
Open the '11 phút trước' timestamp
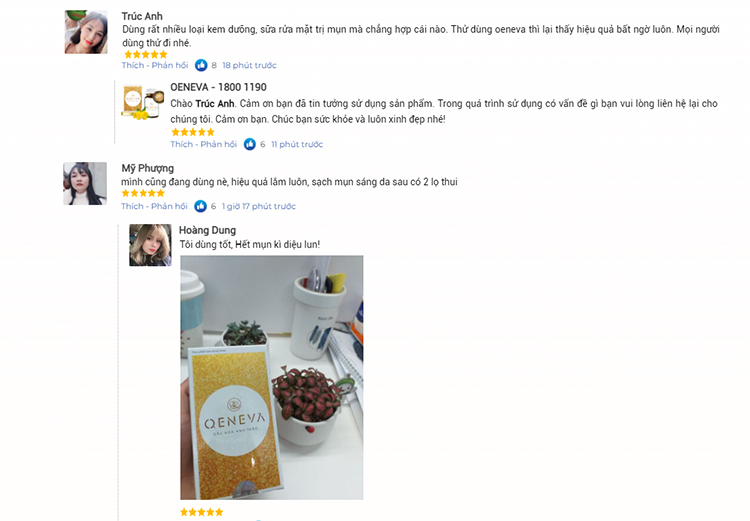pos(297,144)
